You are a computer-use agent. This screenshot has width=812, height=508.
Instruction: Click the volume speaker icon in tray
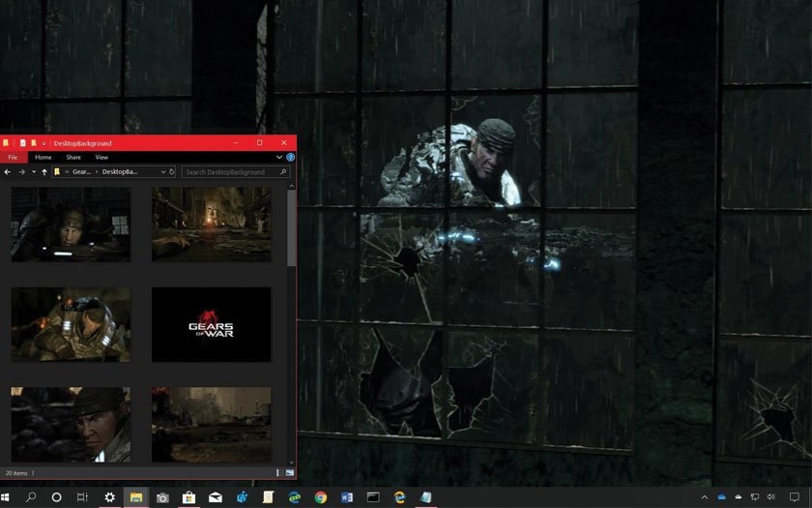[x=770, y=497]
